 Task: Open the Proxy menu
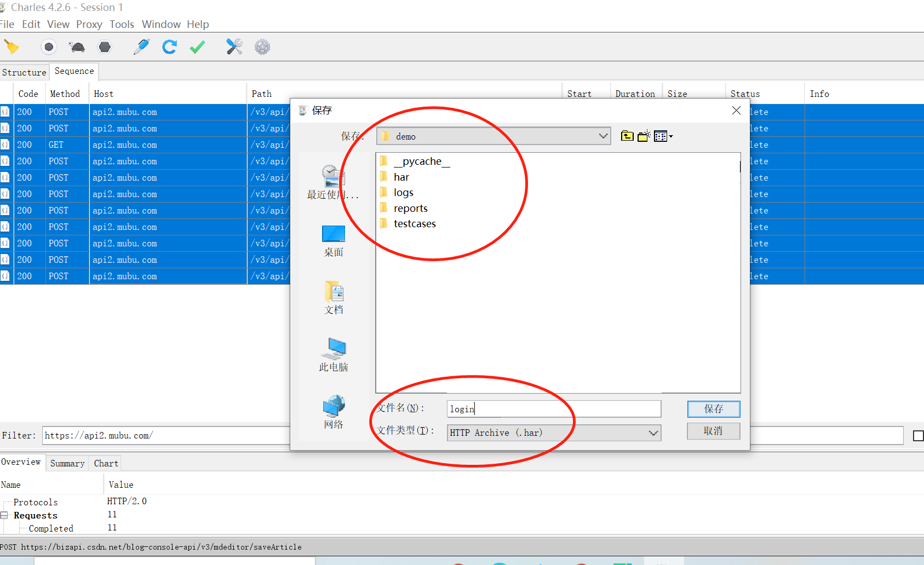click(x=89, y=24)
